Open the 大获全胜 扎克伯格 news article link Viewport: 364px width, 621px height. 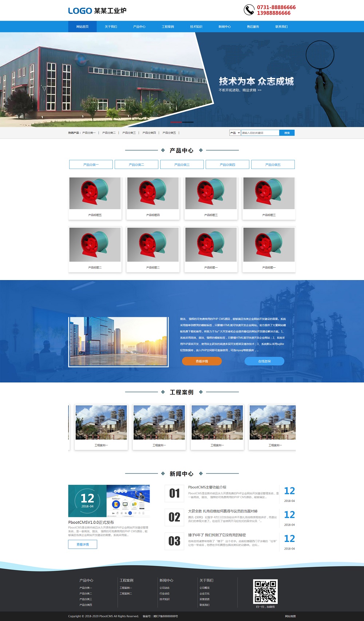(x=223, y=511)
